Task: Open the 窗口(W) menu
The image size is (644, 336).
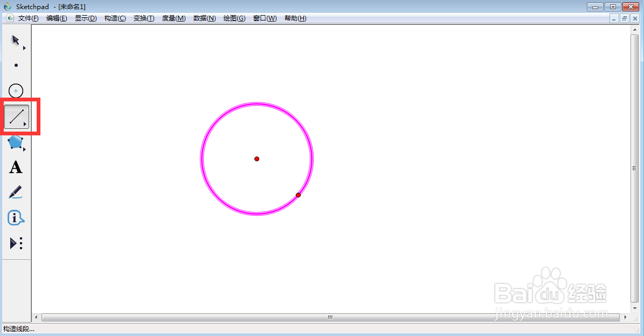Action: point(265,18)
